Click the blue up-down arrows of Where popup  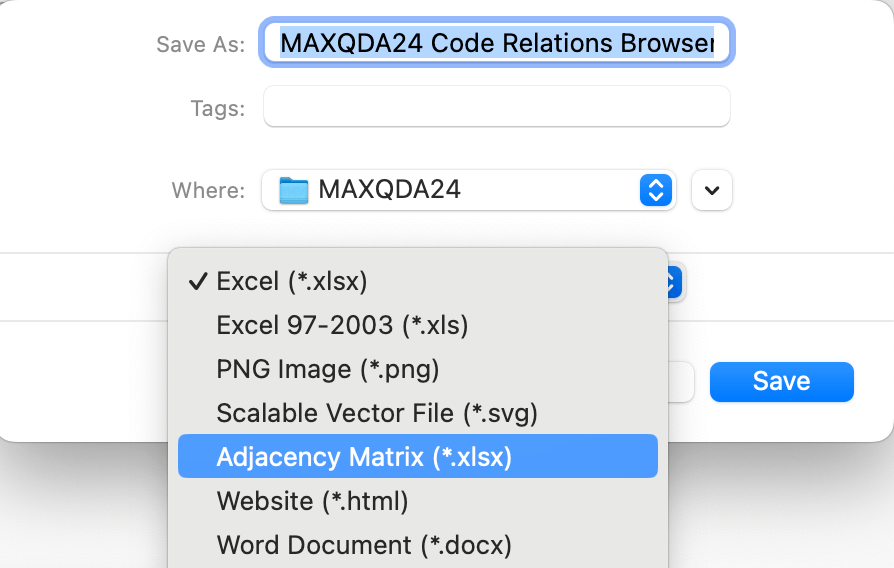pyautogui.click(x=656, y=190)
